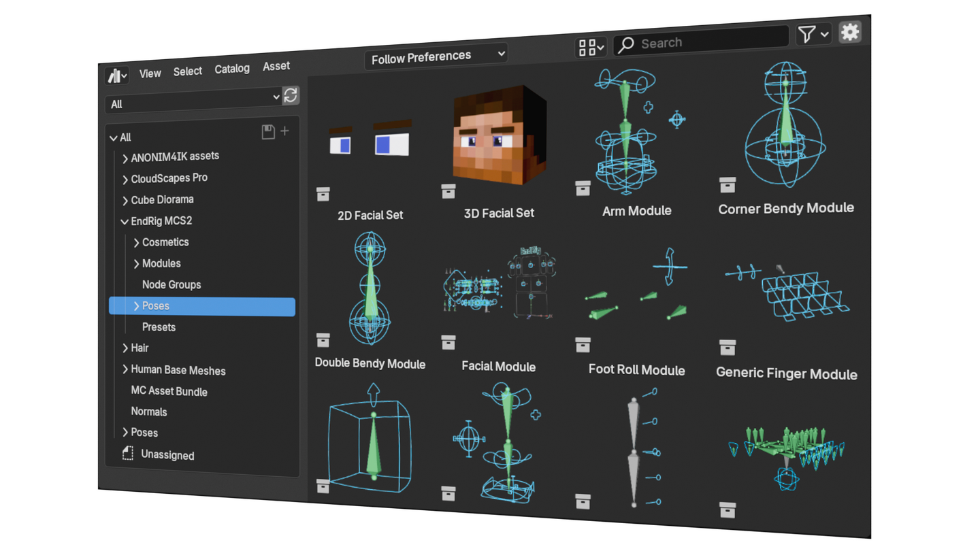980x551 pixels.
Task: Open the filter funnel options
Action: click(813, 34)
